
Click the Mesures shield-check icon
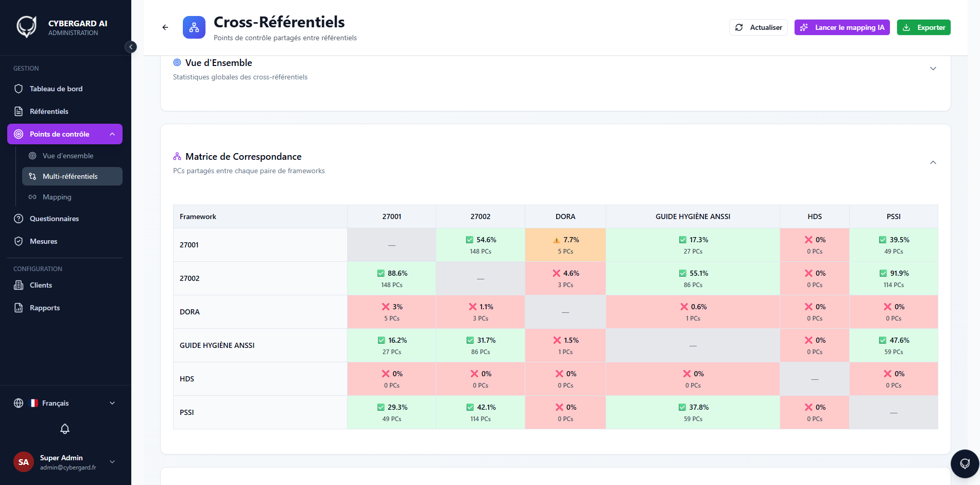pos(19,241)
